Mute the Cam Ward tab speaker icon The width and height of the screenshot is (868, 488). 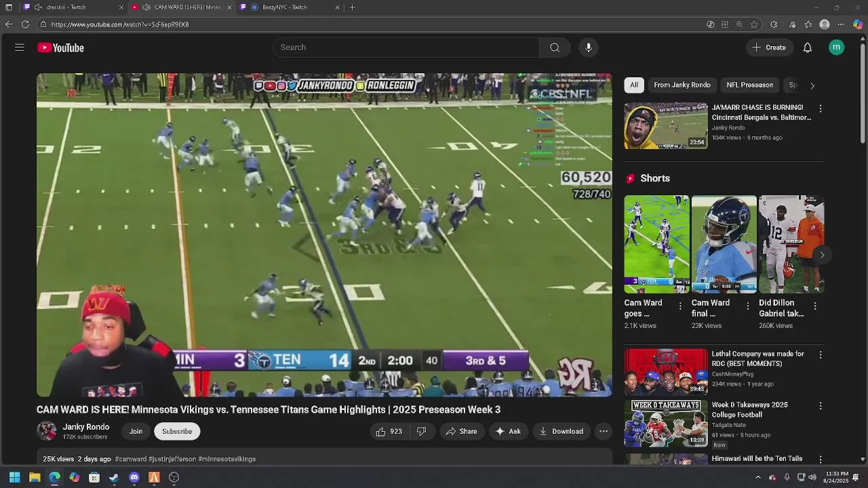(x=146, y=7)
